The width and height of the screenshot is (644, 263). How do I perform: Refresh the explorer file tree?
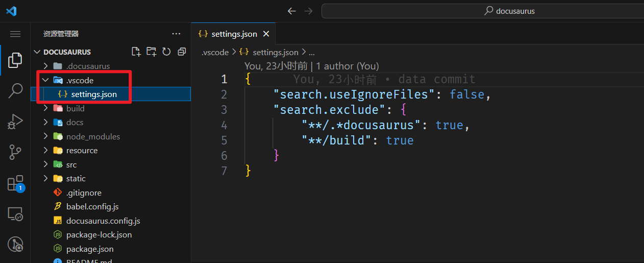(166, 52)
